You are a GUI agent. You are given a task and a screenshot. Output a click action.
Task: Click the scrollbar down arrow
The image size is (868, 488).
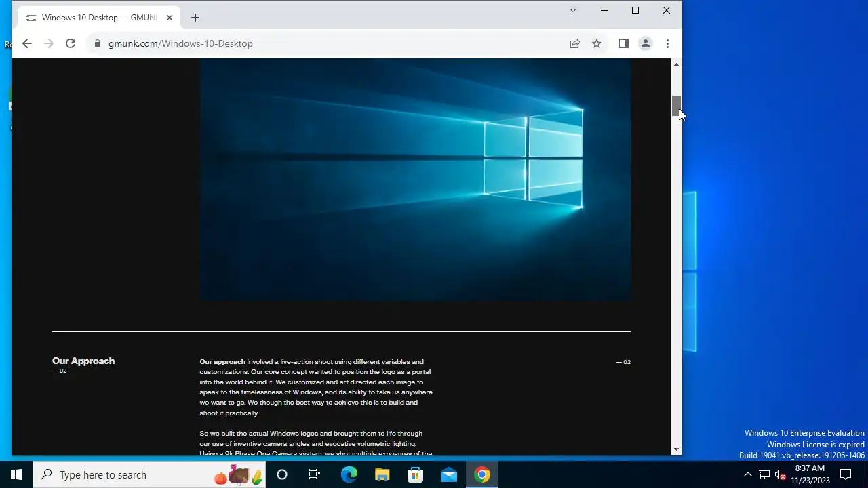(x=676, y=450)
